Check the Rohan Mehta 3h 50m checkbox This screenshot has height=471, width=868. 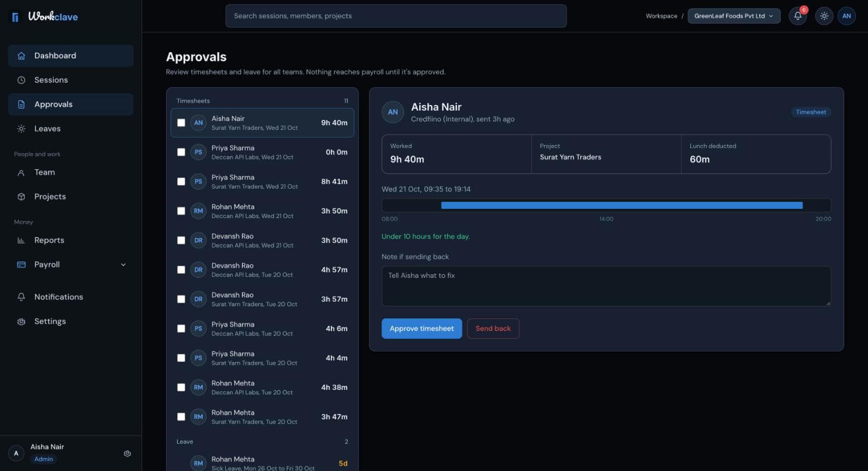pos(181,211)
